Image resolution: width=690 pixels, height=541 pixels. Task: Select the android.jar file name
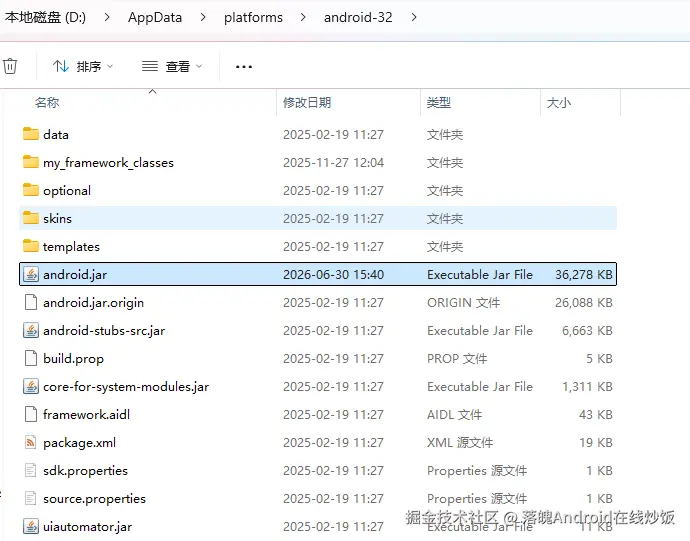point(75,275)
